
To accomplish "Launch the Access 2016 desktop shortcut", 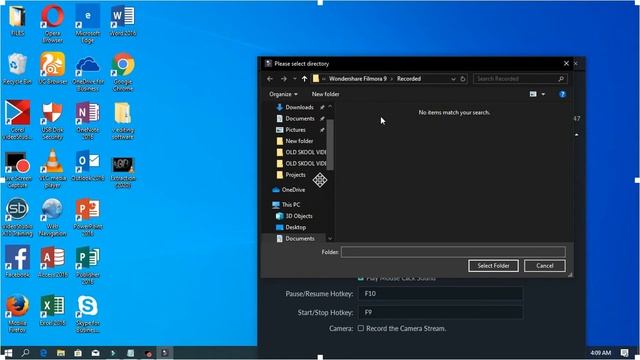I will pos(52,262).
